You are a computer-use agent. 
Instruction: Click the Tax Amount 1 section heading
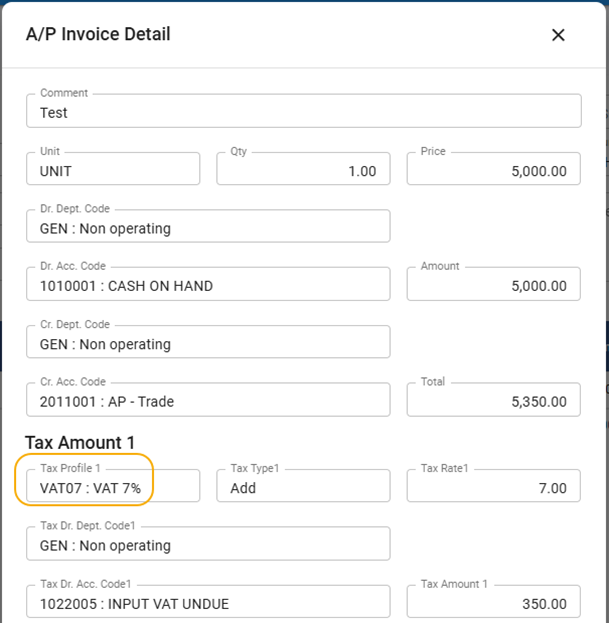pos(80,442)
